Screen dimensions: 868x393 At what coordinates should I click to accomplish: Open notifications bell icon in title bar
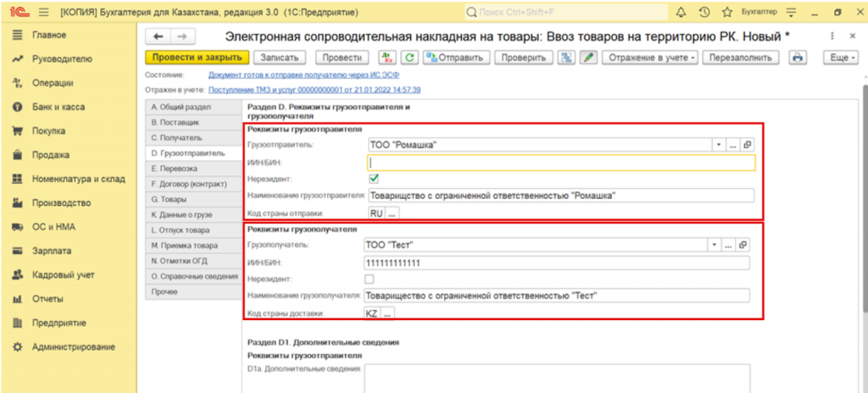[x=682, y=12]
